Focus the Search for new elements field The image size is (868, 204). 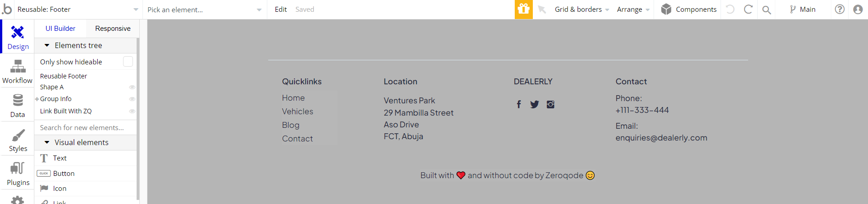click(x=85, y=128)
